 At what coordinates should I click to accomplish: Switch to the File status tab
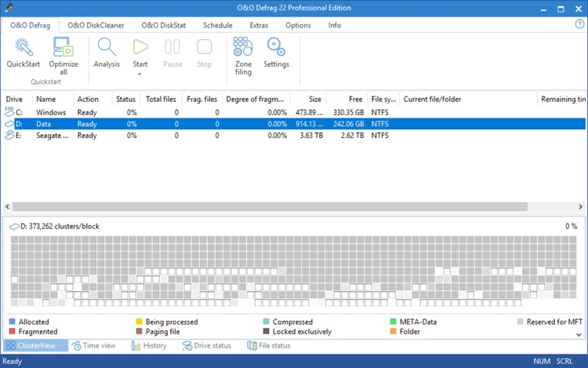click(269, 345)
